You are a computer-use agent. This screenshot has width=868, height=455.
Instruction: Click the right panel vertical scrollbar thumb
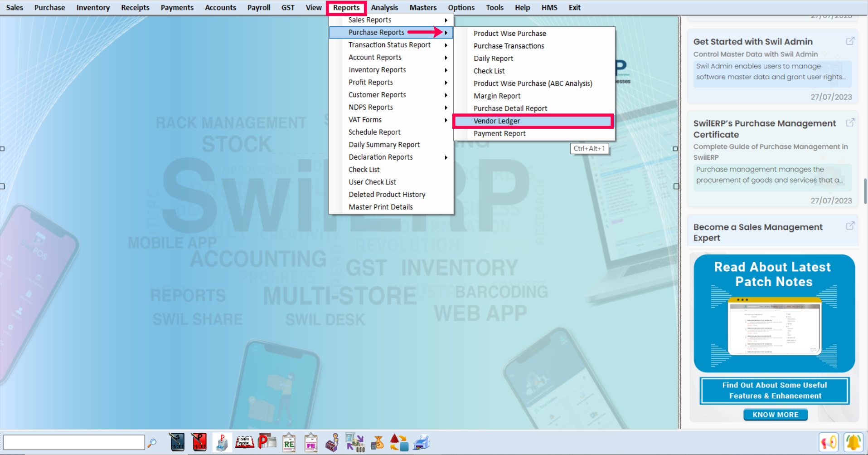865,191
